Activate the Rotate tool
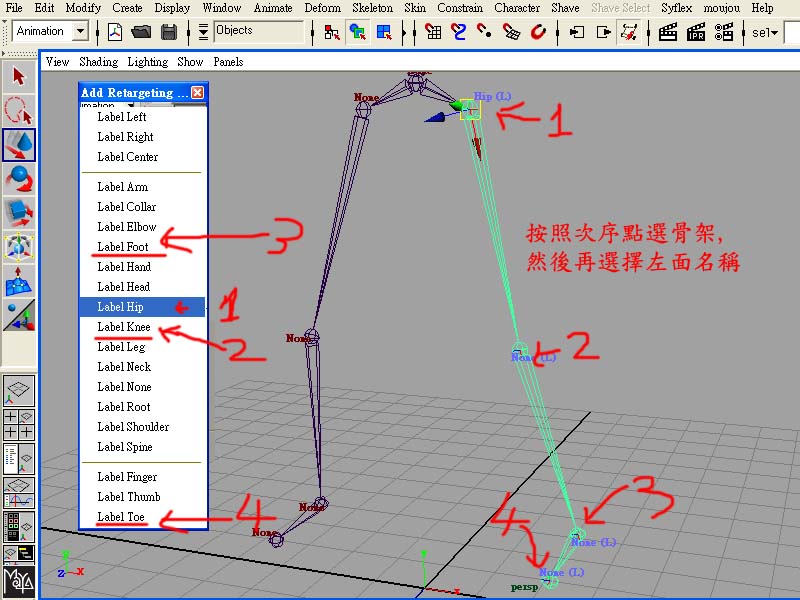This screenshot has width=800, height=600. click(19, 179)
